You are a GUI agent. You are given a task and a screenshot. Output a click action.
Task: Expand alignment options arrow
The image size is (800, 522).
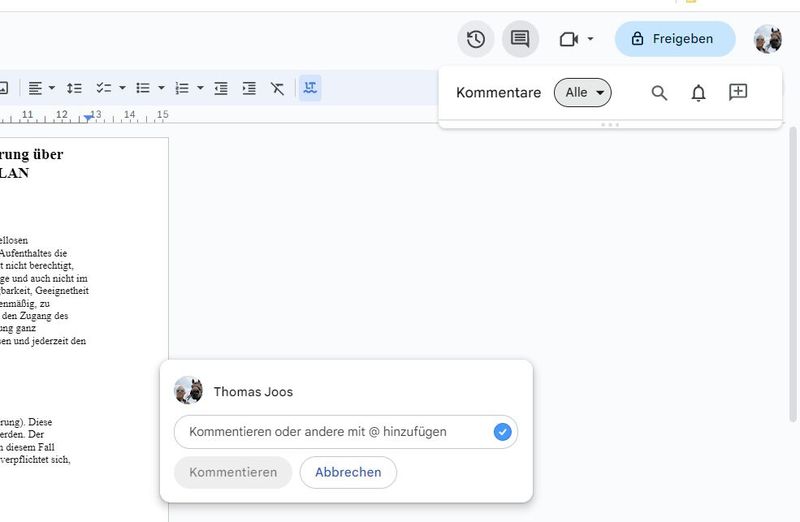point(52,88)
